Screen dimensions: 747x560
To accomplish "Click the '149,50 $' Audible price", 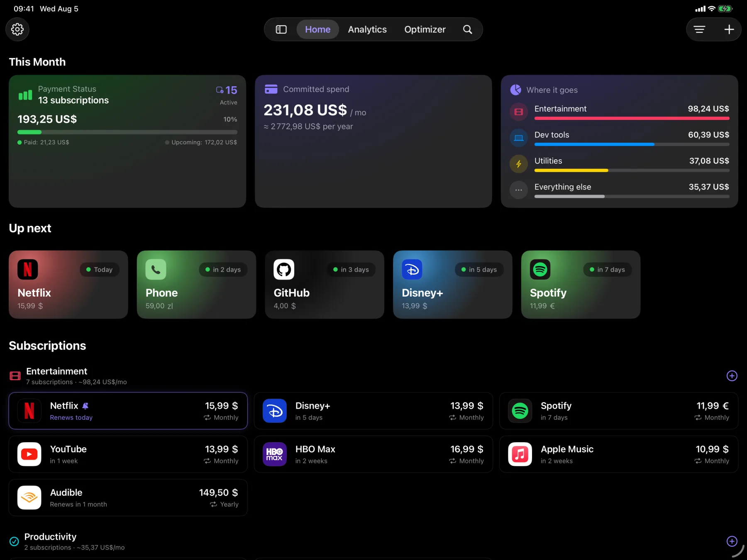I will tap(219, 493).
